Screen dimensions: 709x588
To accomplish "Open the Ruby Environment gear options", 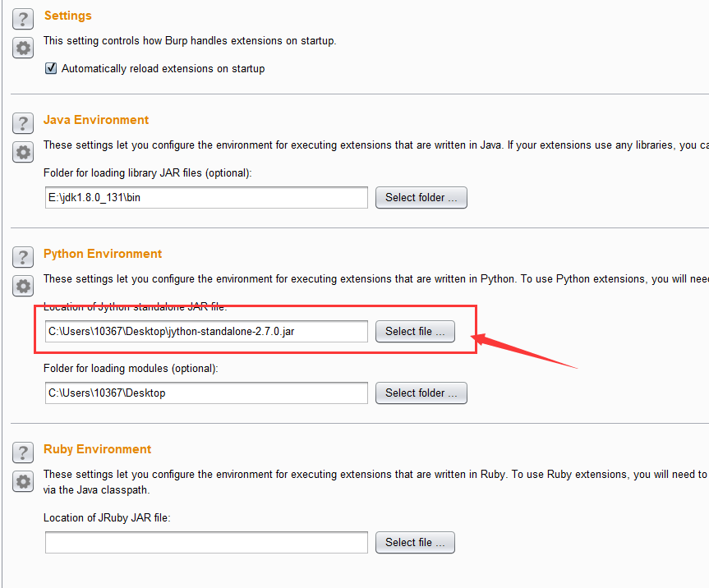I will point(23,481).
